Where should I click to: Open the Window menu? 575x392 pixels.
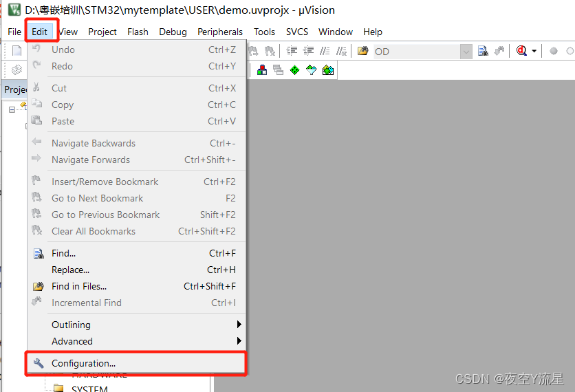point(336,32)
